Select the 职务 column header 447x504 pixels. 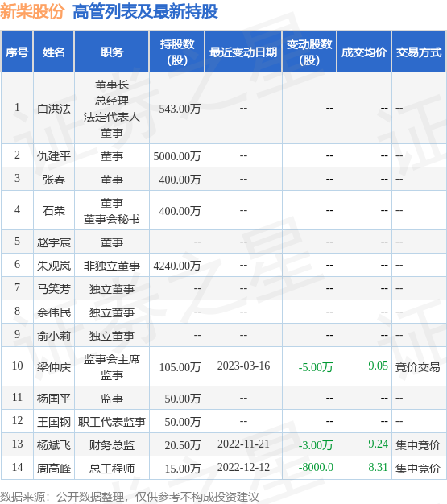(x=112, y=52)
